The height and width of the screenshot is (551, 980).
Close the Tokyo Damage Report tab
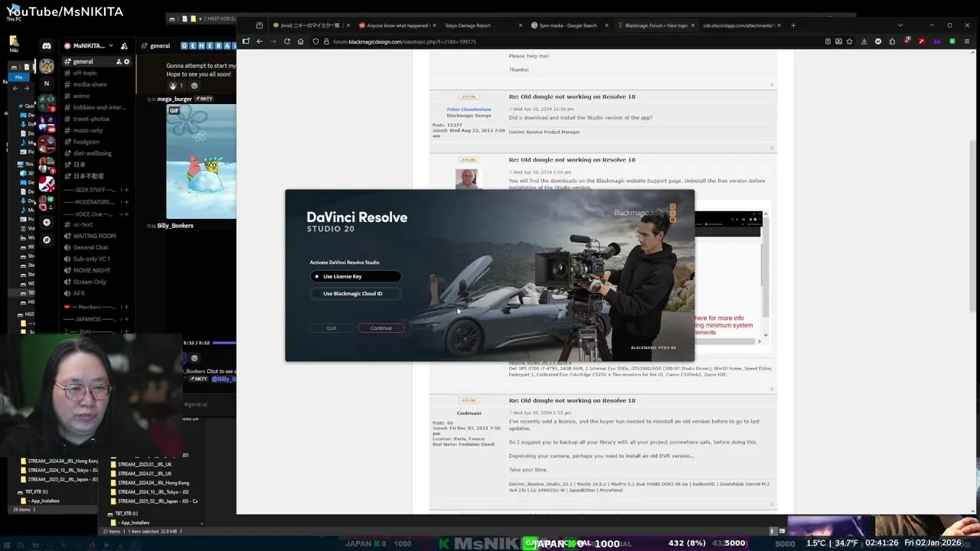coord(521,25)
